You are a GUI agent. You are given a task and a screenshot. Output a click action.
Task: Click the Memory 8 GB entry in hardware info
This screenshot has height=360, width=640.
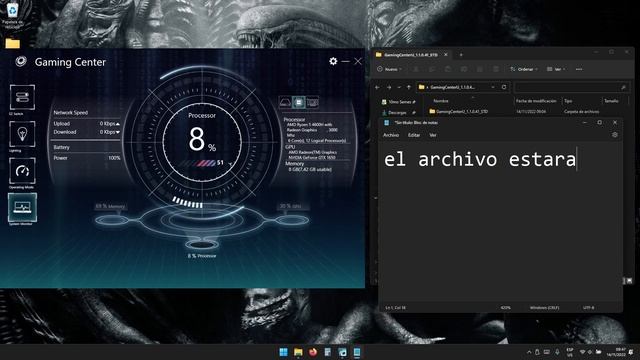point(310,169)
